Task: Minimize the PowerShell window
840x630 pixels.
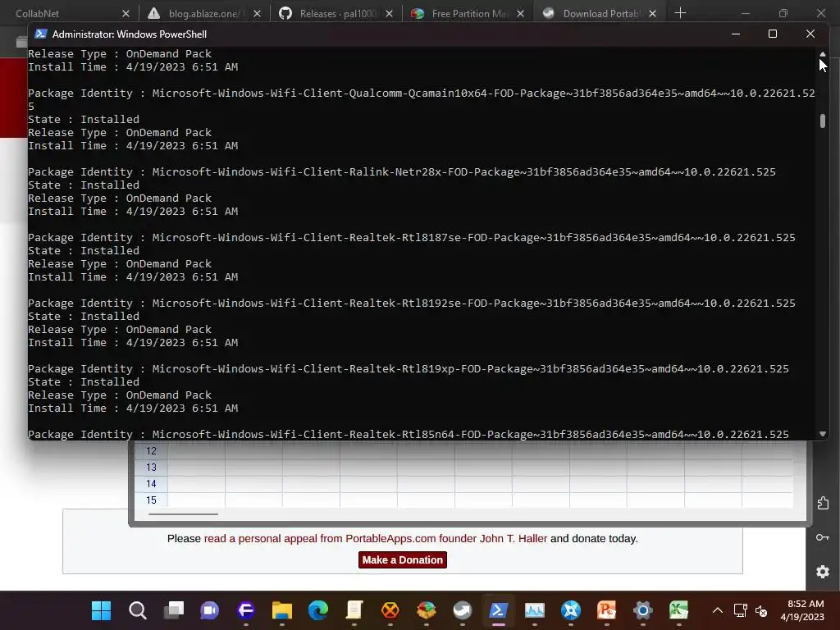Action: click(736, 34)
